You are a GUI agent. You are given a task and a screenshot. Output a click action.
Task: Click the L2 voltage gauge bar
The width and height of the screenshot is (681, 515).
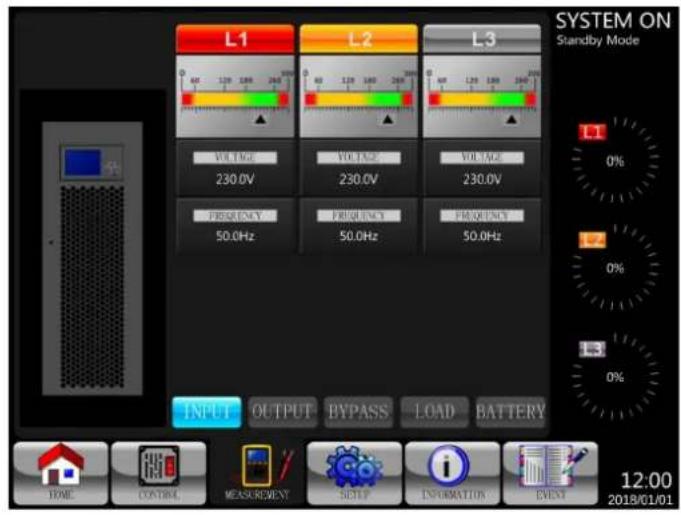359,99
